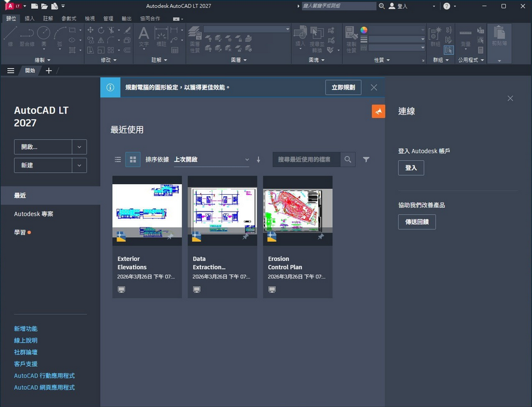Click the recent files search field
Image resolution: width=532 pixels, height=407 pixels.
coord(306,160)
